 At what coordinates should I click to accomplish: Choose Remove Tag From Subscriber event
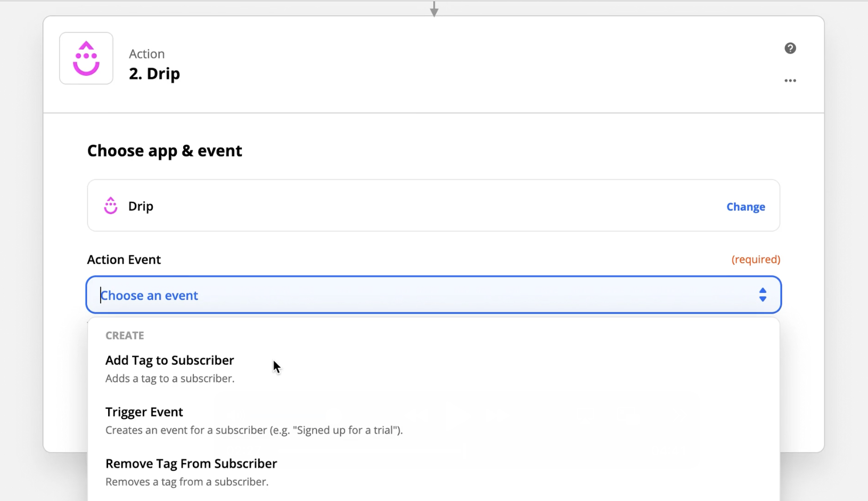click(x=191, y=464)
